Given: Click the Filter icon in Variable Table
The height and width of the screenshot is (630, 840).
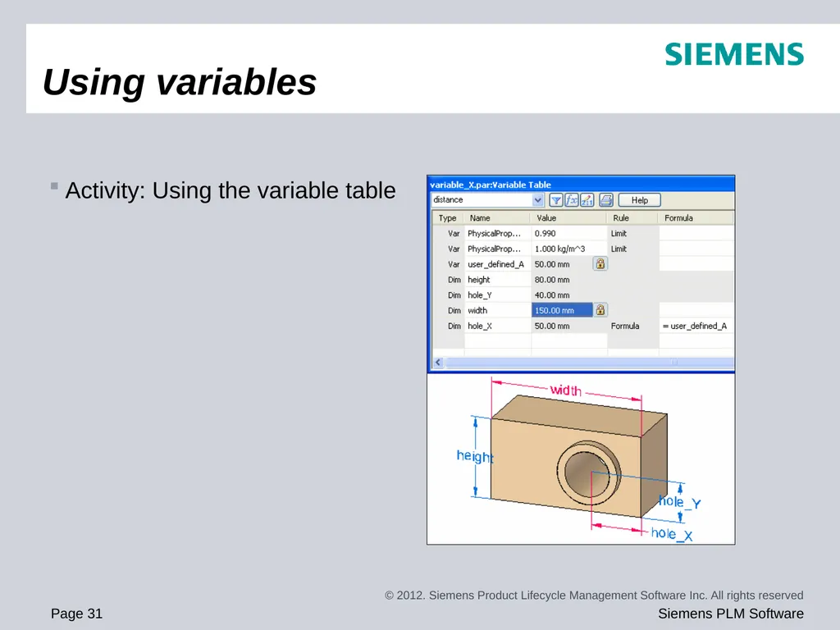Looking at the screenshot, I should coord(555,200).
